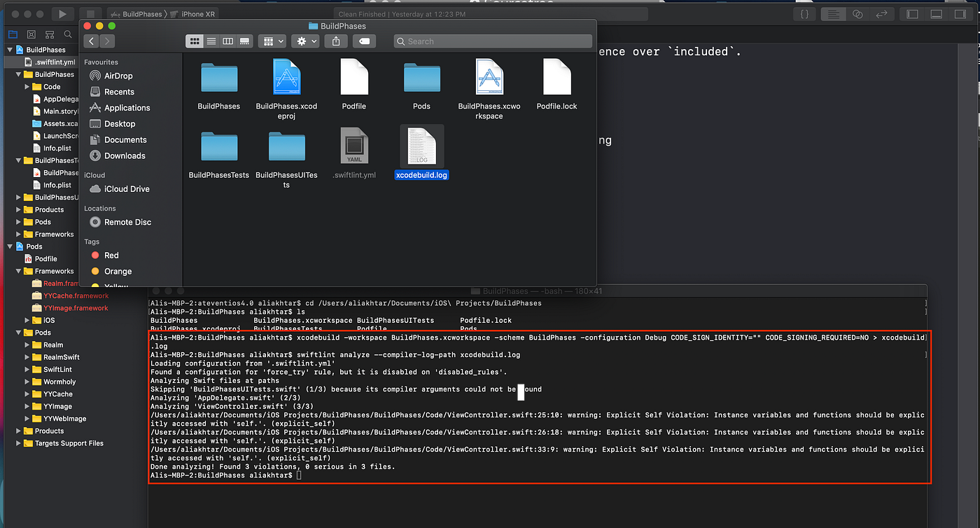
Task: Expand the iOS group in navigator
Action: click(x=27, y=320)
